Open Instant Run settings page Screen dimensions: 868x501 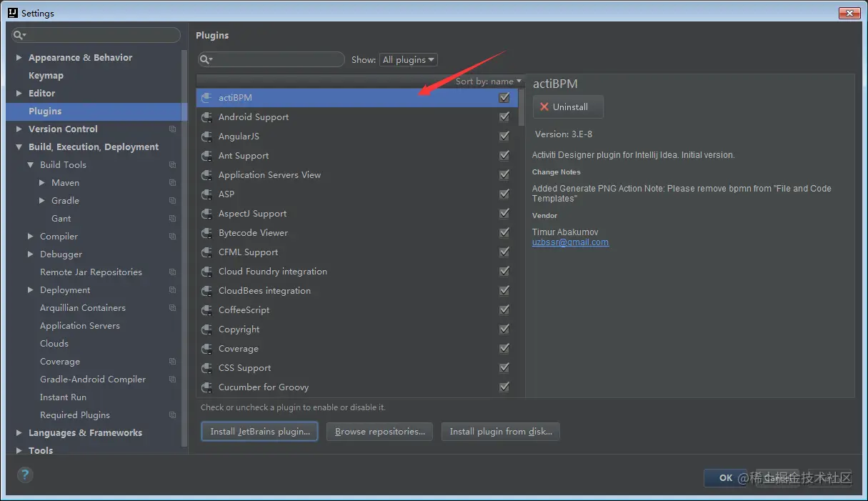[x=63, y=397]
